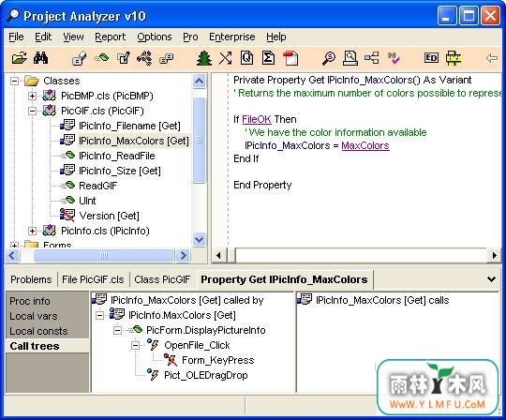The width and height of the screenshot is (506, 420).
Task: Click tree panel scroll down arrow
Action: pos(199,240)
